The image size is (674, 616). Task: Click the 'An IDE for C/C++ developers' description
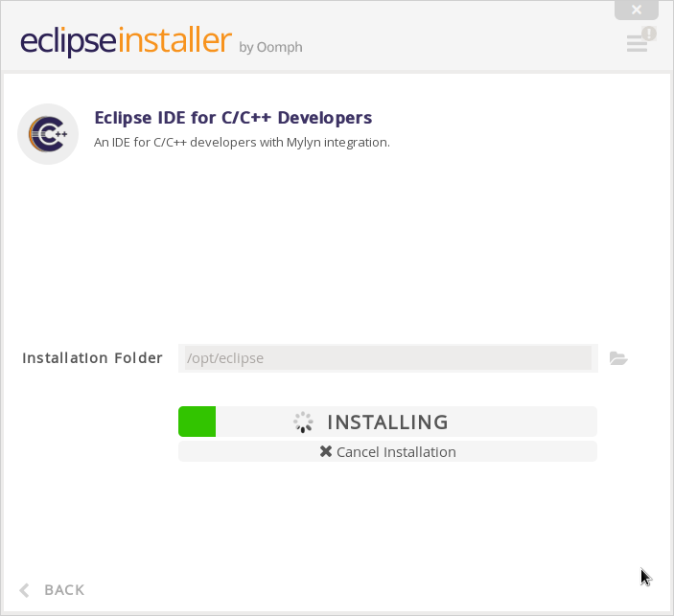point(242,142)
